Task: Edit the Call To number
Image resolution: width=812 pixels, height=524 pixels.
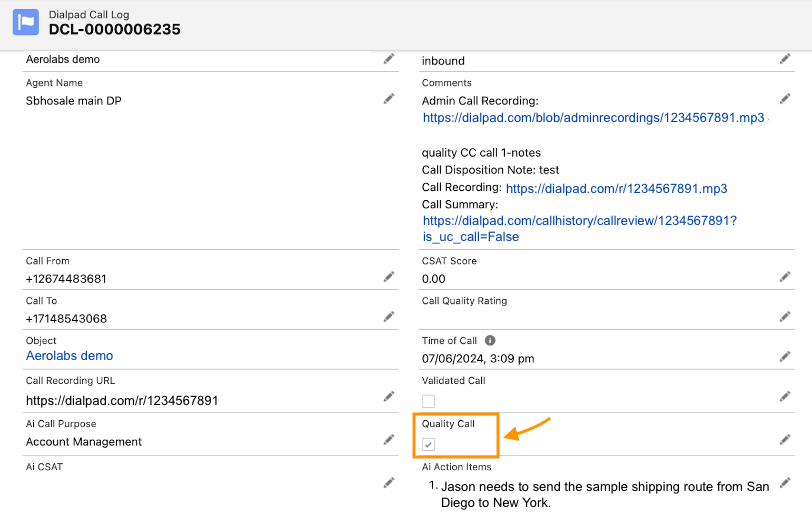Action: tap(389, 317)
